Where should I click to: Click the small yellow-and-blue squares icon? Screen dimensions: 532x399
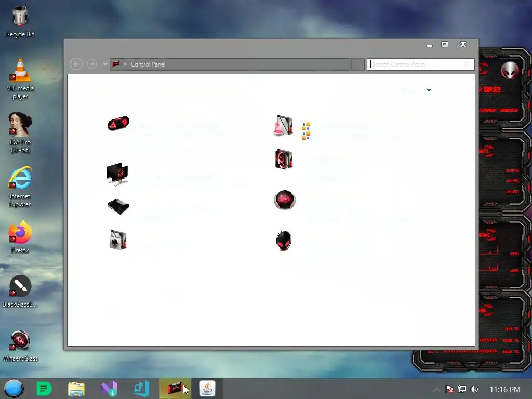click(305, 131)
